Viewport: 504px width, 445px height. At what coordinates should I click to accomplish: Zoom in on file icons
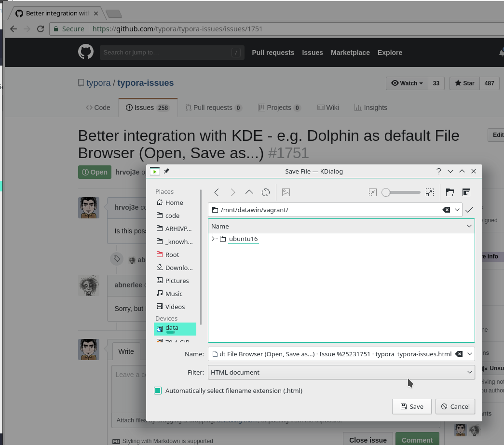point(430,192)
